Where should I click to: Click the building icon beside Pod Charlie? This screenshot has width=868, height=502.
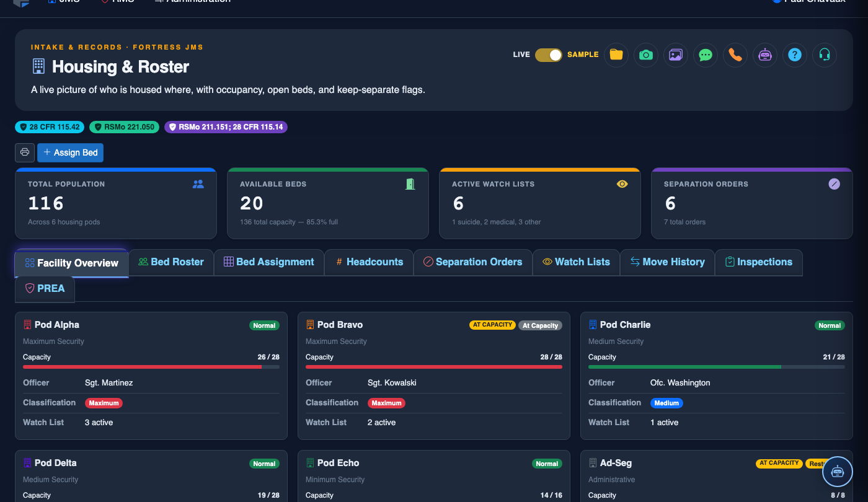593,325
